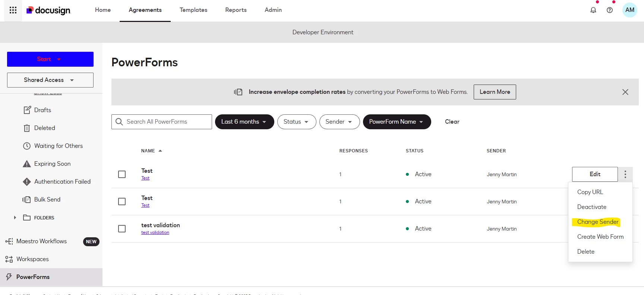Open the help question mark icon

610,10
